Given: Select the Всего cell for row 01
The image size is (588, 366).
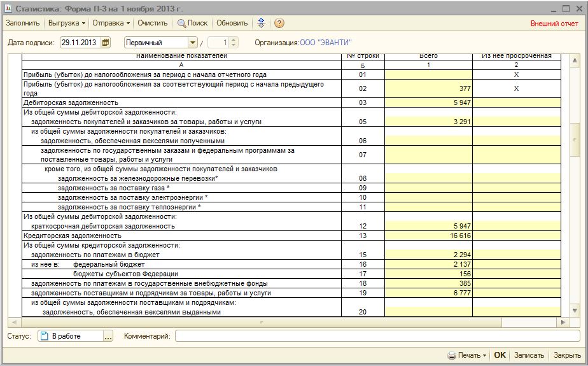Looking at the screenshot, I should pyautogui.click(x=428, y=74).
